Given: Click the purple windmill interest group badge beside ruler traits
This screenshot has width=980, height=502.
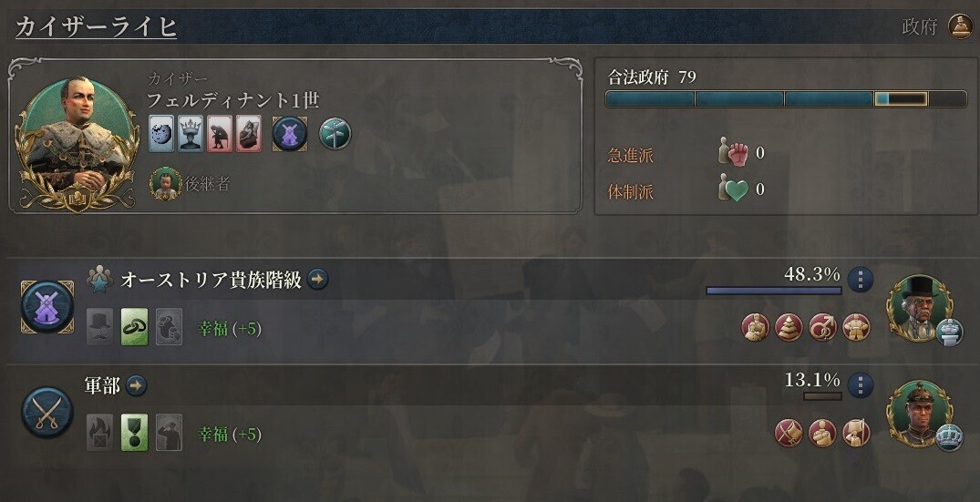Looking at the screenshot, I should 289,134.
